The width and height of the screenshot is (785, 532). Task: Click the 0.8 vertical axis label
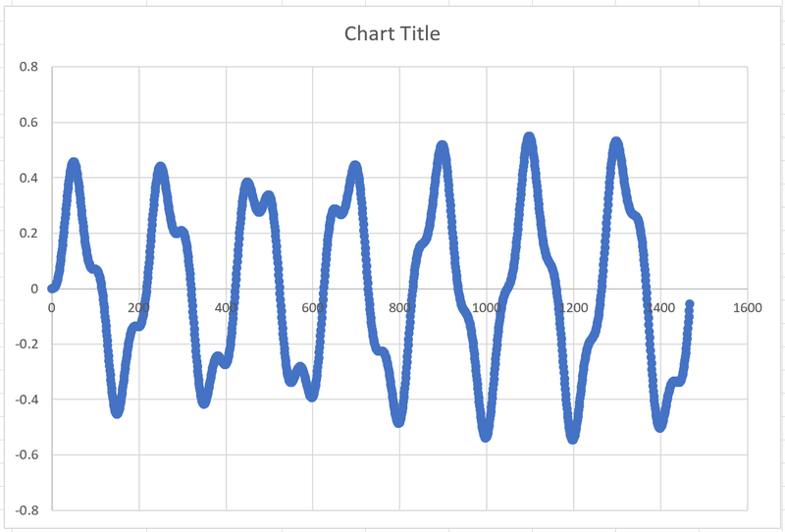(28, 67)
